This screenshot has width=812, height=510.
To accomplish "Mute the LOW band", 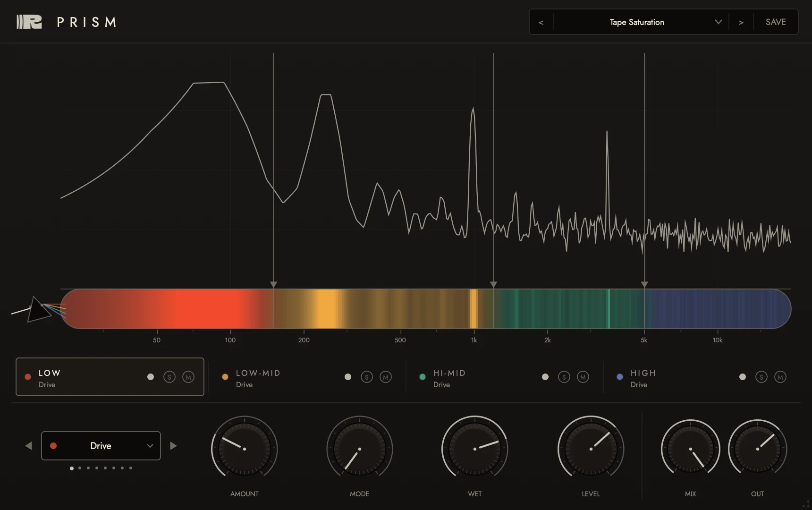I will pyautogui.click(x=188, y=377).
